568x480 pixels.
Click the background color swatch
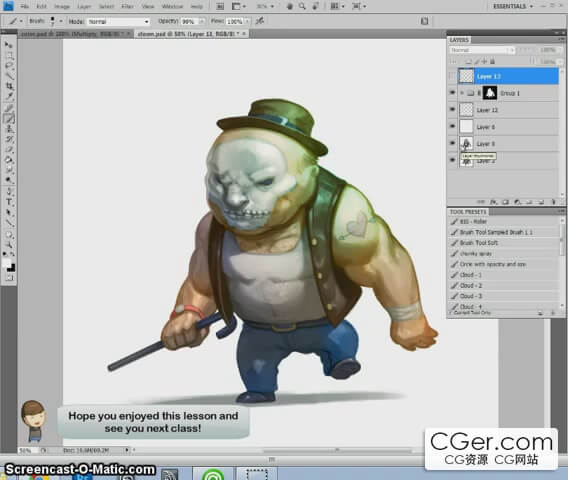pos(12,268)
